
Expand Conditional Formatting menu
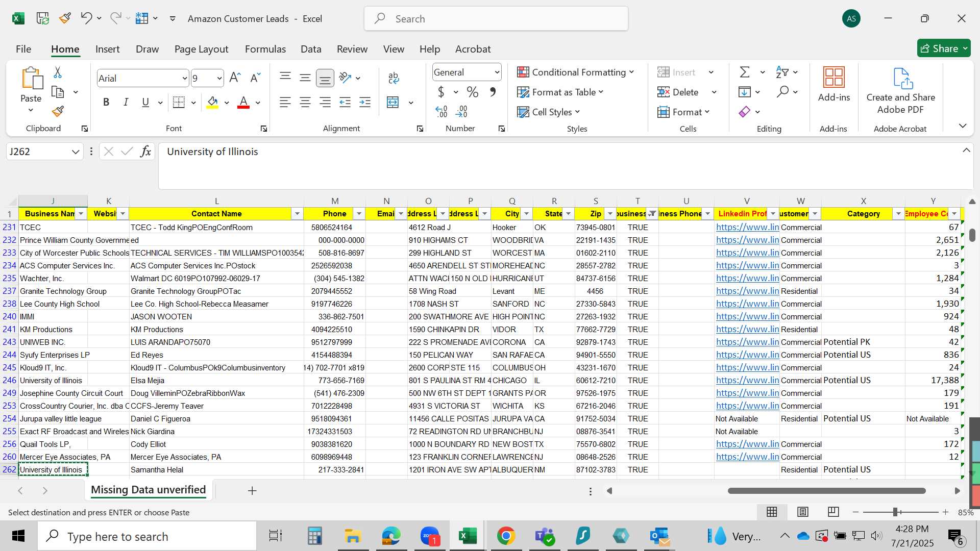click(x=575, y=72)
